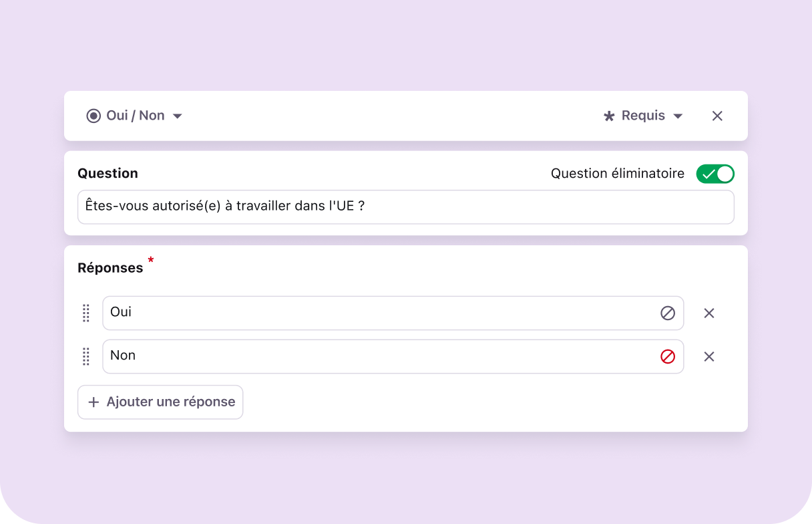
Task: Click the Ajouter une réponse button
Action: (x=160, y=402)
